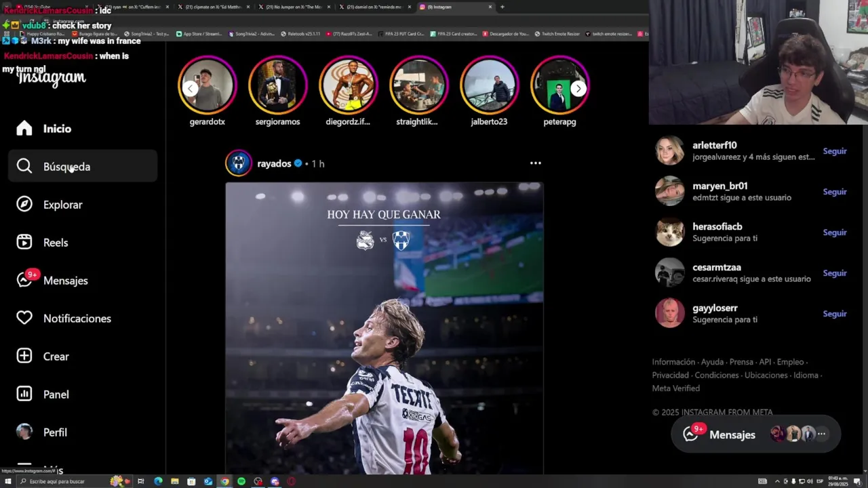
Task: View sergioramos story
Action: tap(278, 85)
